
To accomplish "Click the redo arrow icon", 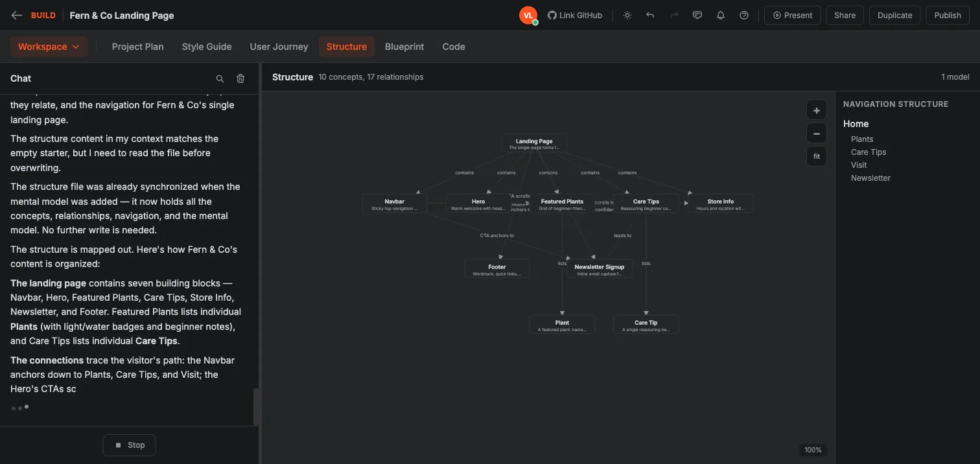I will point(674,16).
